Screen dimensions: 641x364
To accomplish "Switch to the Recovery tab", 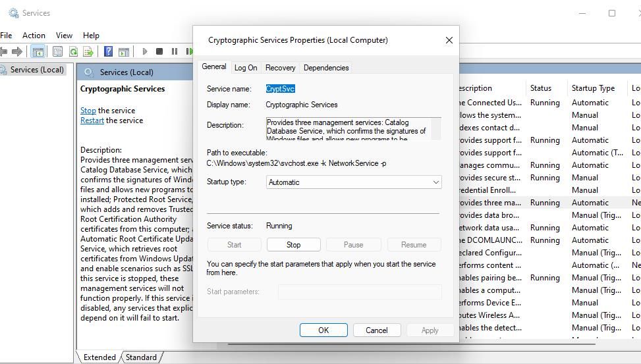I will 280,68.
